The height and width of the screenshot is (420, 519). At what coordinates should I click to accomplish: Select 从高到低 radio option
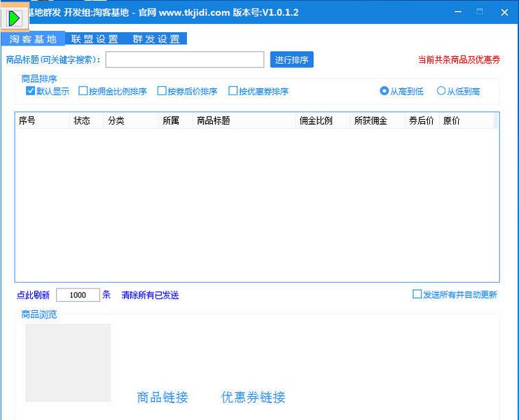[x=385, y=91]
